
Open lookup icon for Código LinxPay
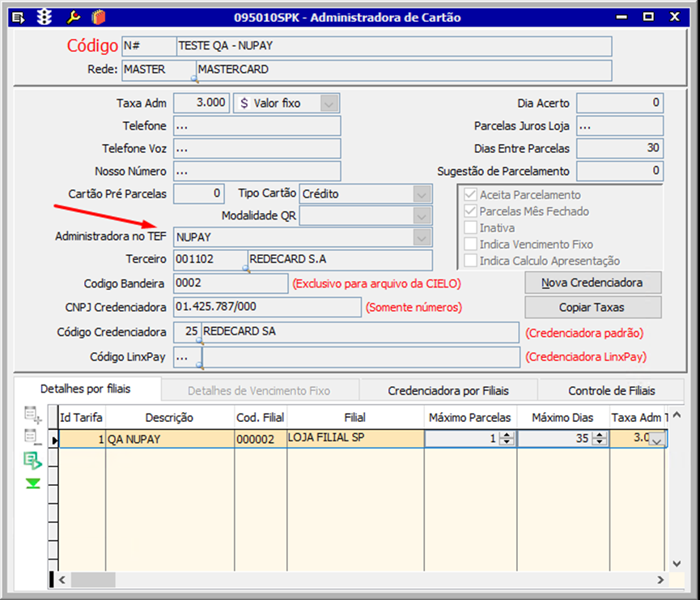[200, 366]
